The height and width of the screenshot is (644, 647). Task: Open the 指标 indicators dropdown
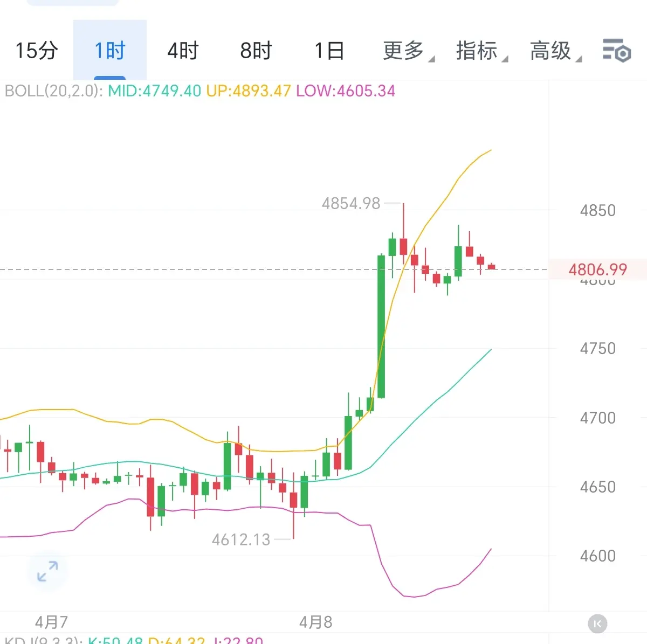pos(481,51)
